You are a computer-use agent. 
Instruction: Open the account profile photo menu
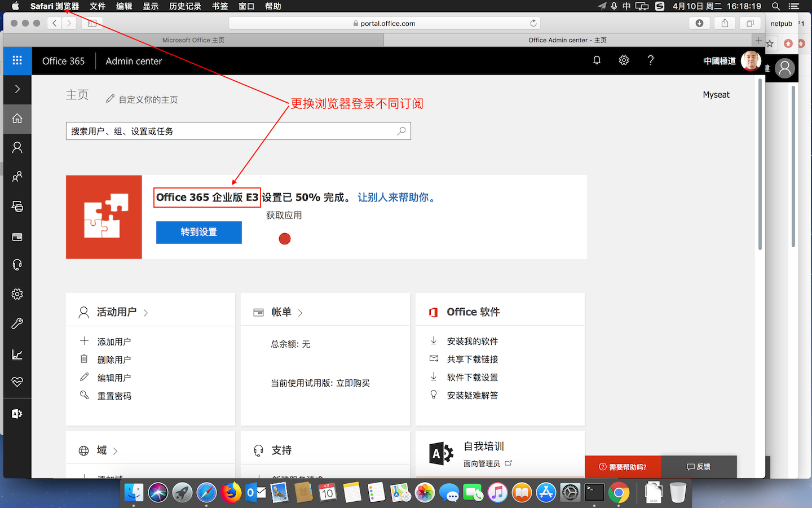(x=751, y=60)
